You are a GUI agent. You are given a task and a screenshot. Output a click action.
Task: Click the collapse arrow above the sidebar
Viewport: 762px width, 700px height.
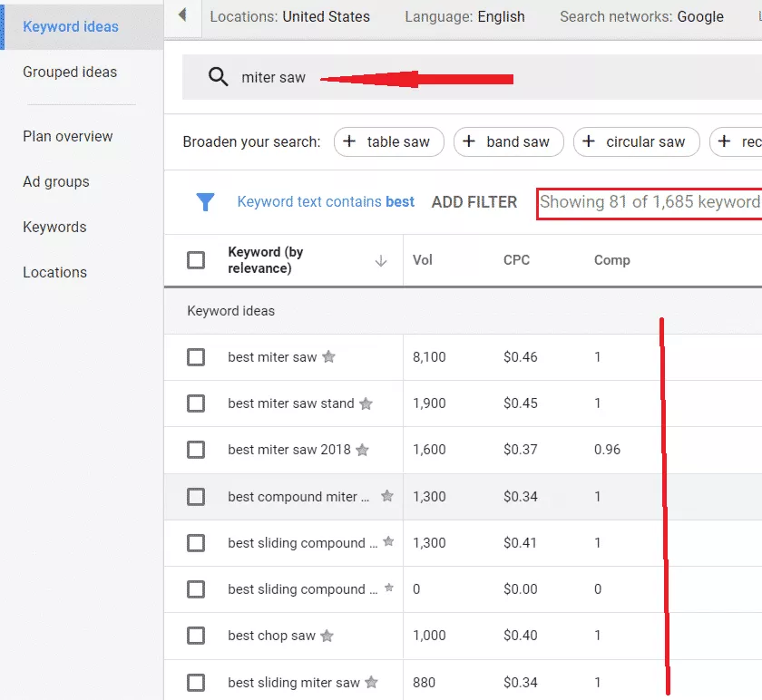point(184,15)
